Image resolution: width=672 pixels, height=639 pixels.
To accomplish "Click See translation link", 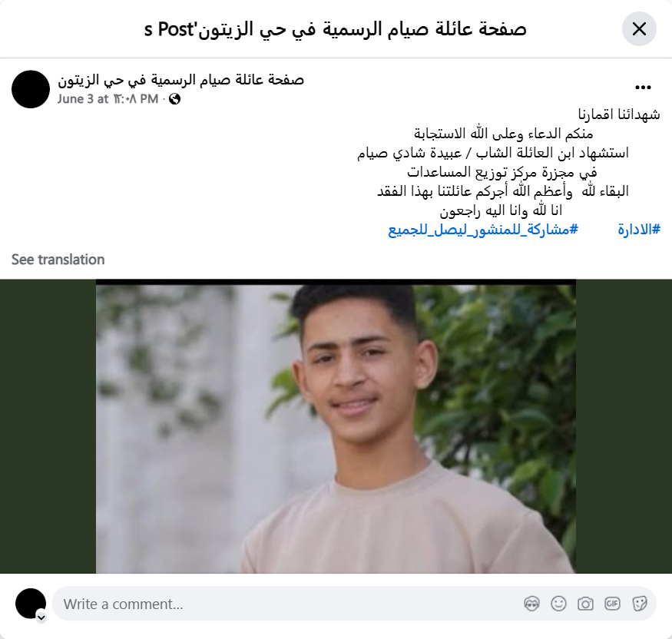I will pos(58,260).
